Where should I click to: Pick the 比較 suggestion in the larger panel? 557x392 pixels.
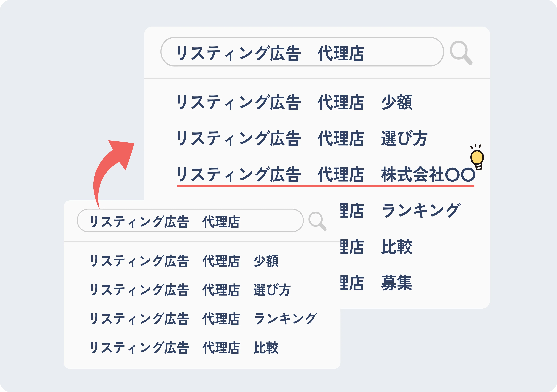[376, 247]
